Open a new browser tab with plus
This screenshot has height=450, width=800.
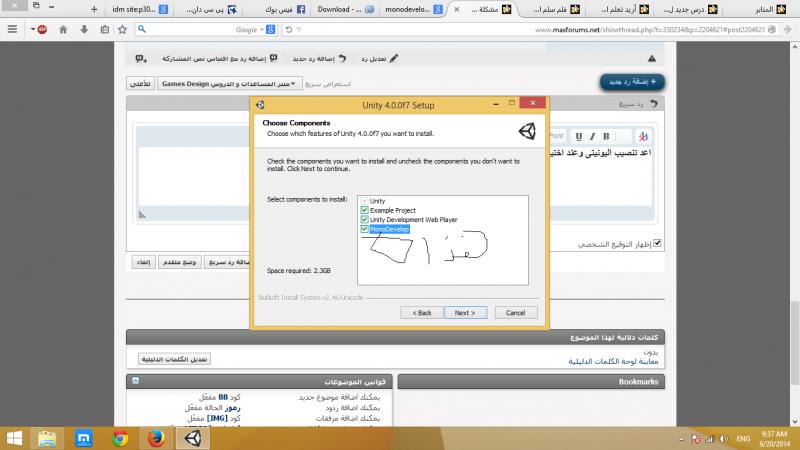coord(94,9)
